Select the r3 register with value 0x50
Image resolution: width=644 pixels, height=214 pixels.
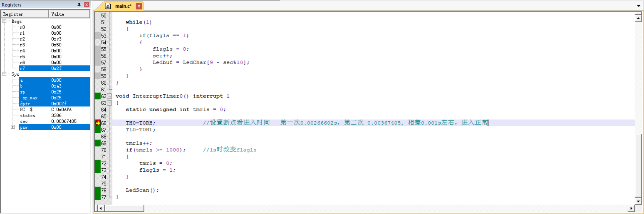[54, 45]
